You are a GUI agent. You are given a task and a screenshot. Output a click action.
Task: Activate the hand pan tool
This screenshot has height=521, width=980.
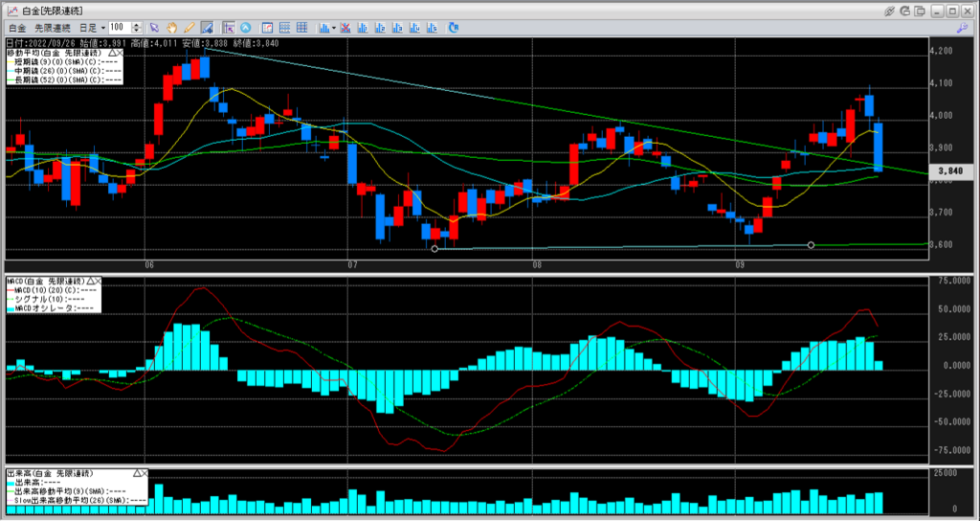pos(172,28)
